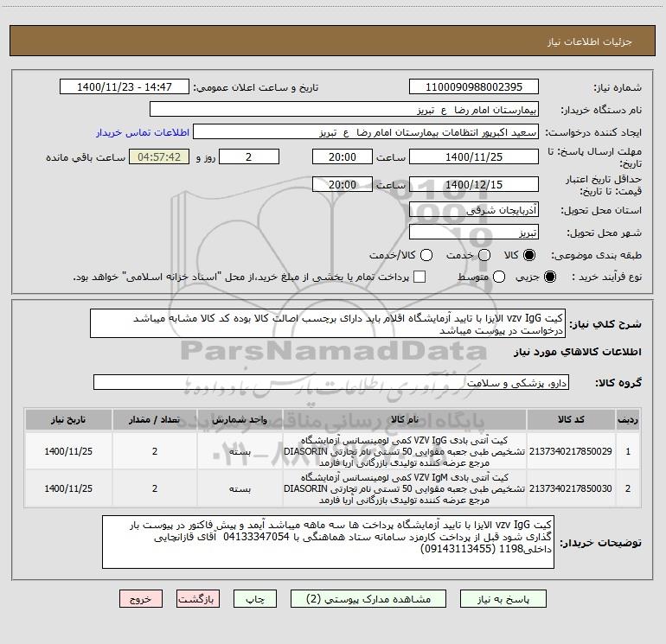Click the طبقه بندی موضوعی label
The height and width of the screenshot is (644, 666).
pos(596,256)
